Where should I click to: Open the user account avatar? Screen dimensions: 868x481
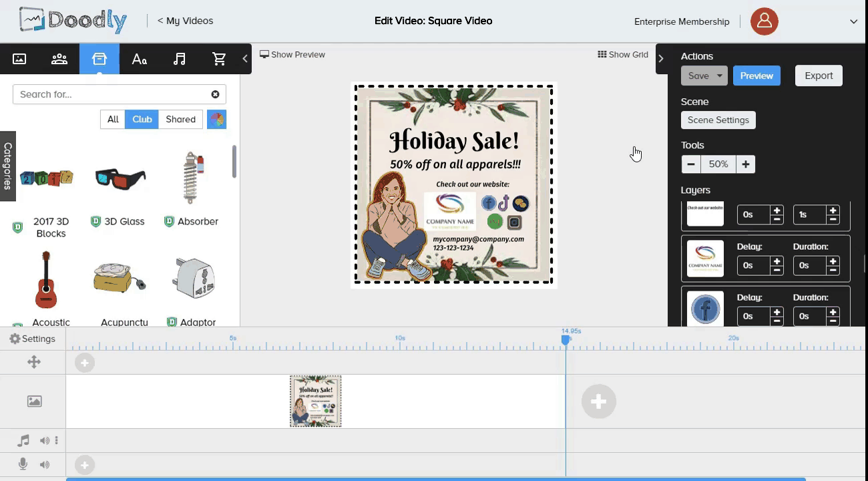[x=765, y=21]
